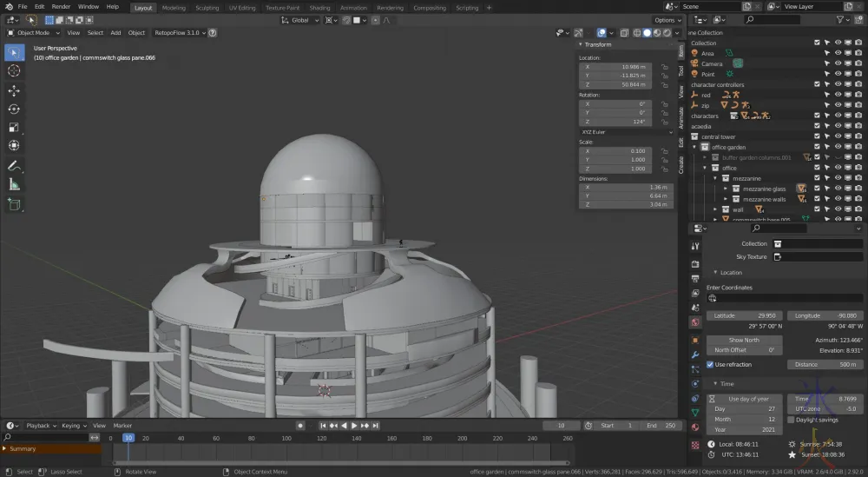Switch to Shading workspace tab
This screenshot has width=868, height=477.
[319, 8]
